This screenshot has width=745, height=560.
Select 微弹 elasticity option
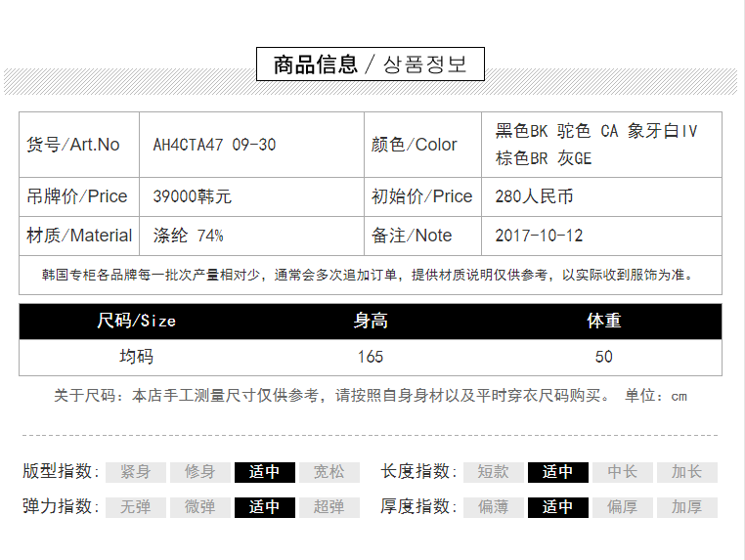(x=200, y=507)
